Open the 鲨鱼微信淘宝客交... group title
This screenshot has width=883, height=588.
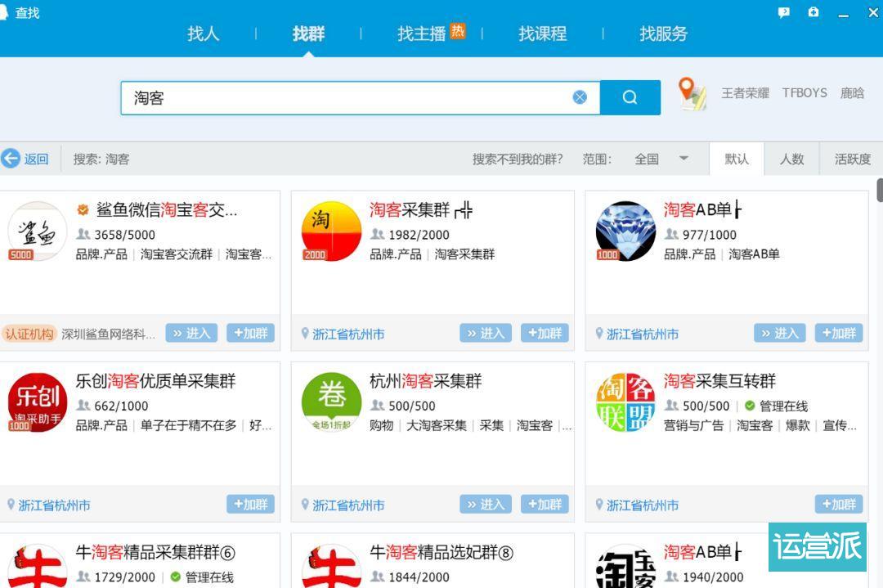(167, 210)
